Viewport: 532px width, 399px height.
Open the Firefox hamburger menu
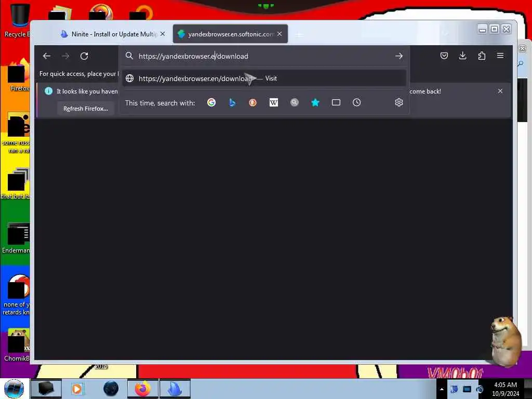coord(500,56)
